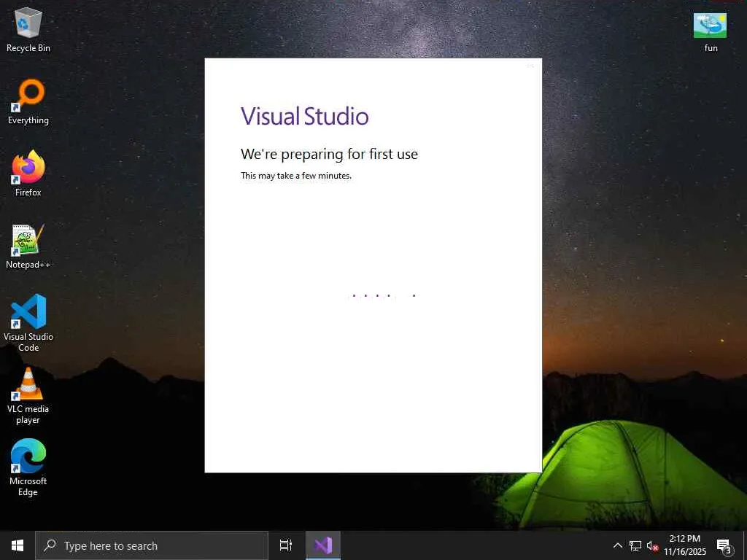Image resolution: width=747 pixels, height=560 pixels.
Task: Open the Windows Start menu
Action: tap(18, 545)
